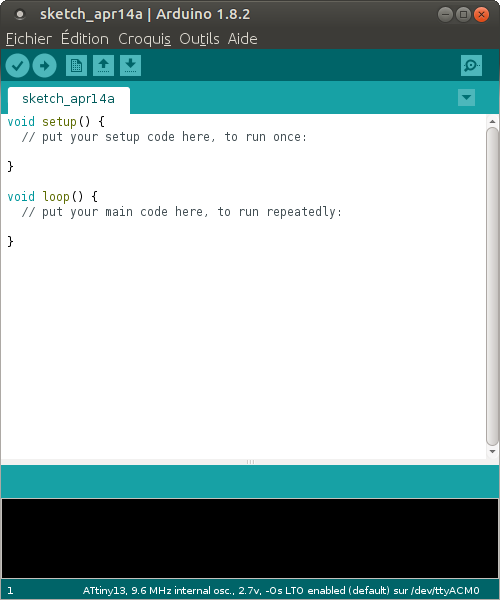Open a sketch with the up-arrow icon
Viewport: 500px width, 600px height.
tap(103, 65)
